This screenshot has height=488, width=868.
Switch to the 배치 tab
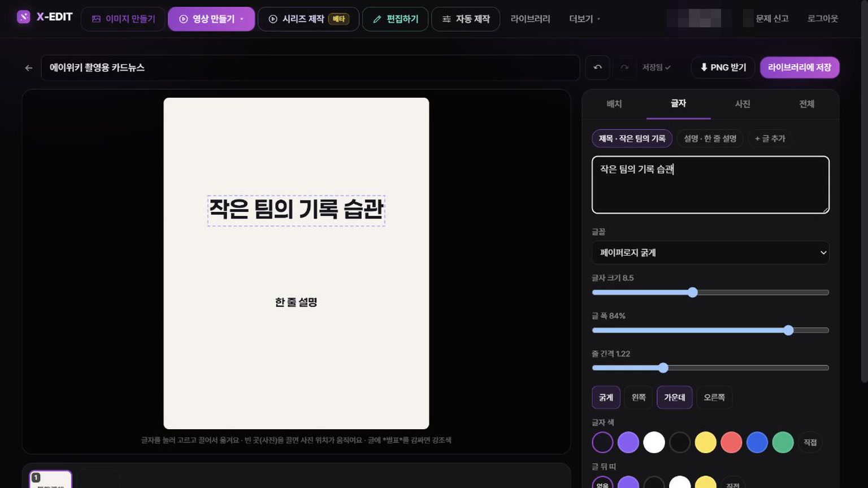click(614, 104)
